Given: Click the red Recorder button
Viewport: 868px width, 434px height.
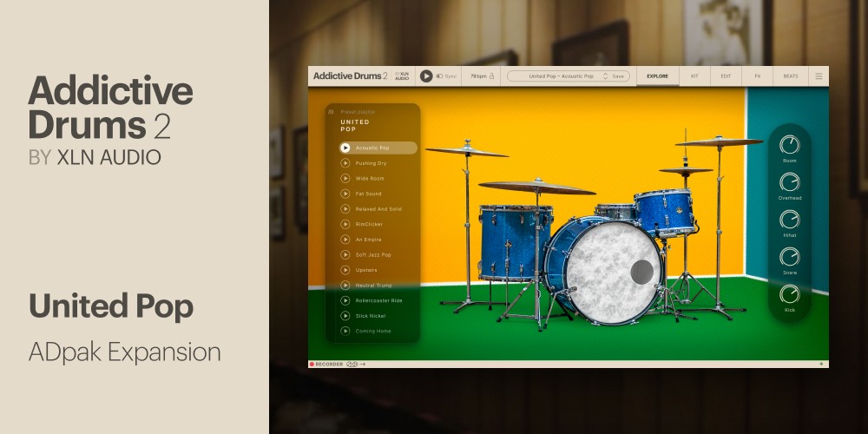Looking at the screenshot, I should point(312,365).
